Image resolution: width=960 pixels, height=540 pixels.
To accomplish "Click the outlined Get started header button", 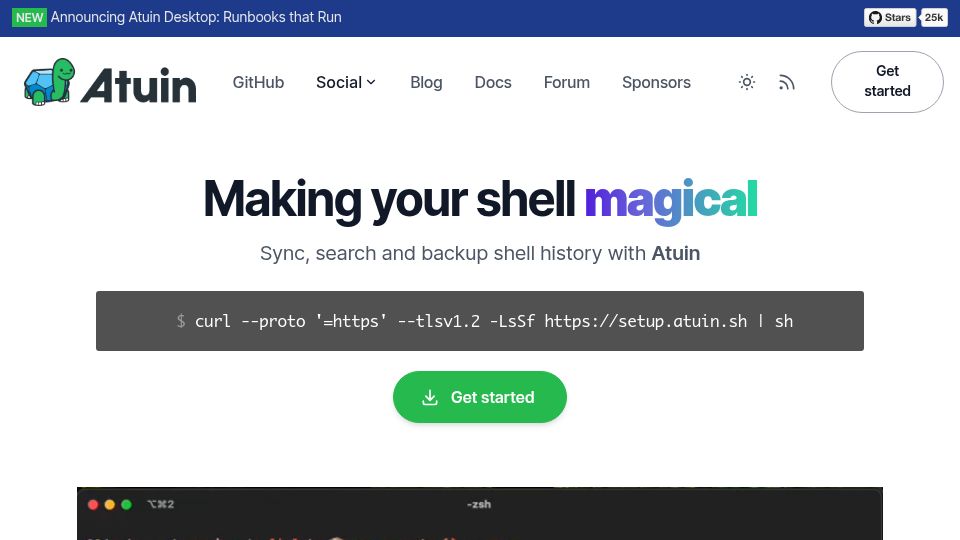I will (887, 81).
